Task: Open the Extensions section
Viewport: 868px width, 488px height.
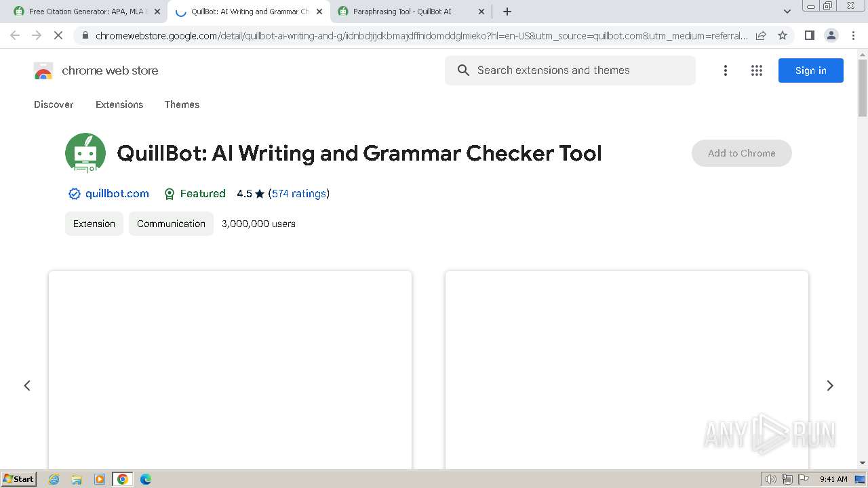Action: point(119,104)
